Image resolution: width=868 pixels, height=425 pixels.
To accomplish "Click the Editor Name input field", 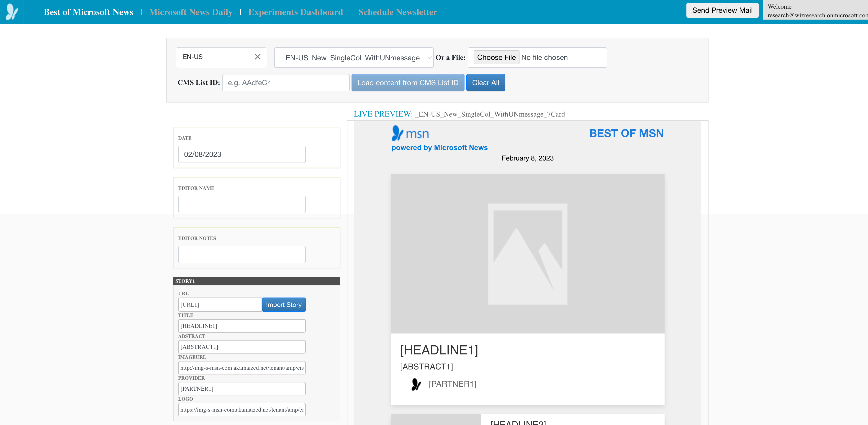I will [x=241, y=204].
